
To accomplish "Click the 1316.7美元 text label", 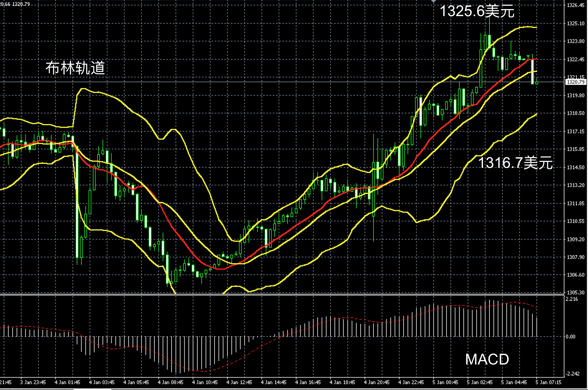I will 516,163.
